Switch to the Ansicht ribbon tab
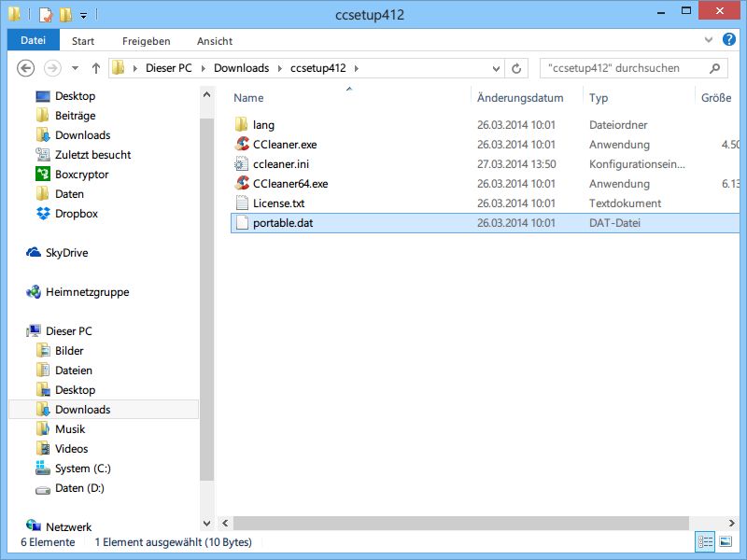The height and width of the screenshot is (560, 747). pos(215,41)
